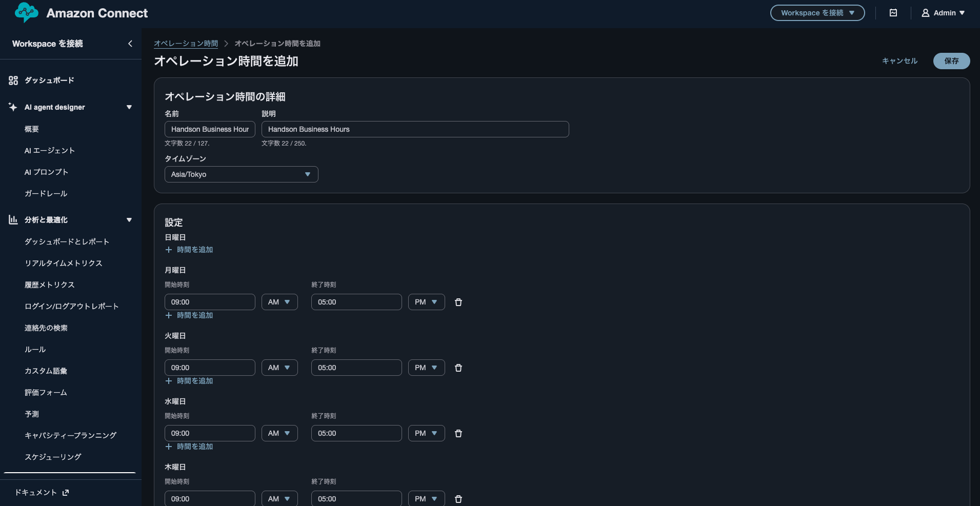Collapse the AI agent designer section arrow

129,107
